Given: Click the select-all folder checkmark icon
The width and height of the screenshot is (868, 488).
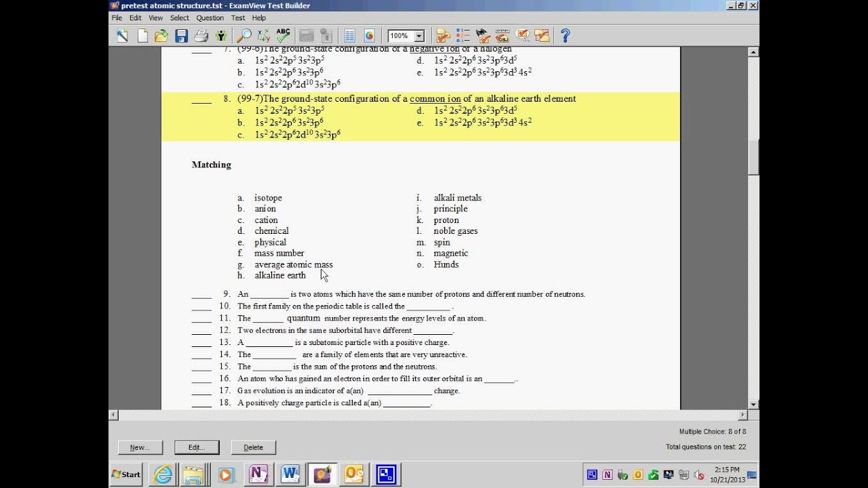Looking at the screenshot, I should coord(542,36).
